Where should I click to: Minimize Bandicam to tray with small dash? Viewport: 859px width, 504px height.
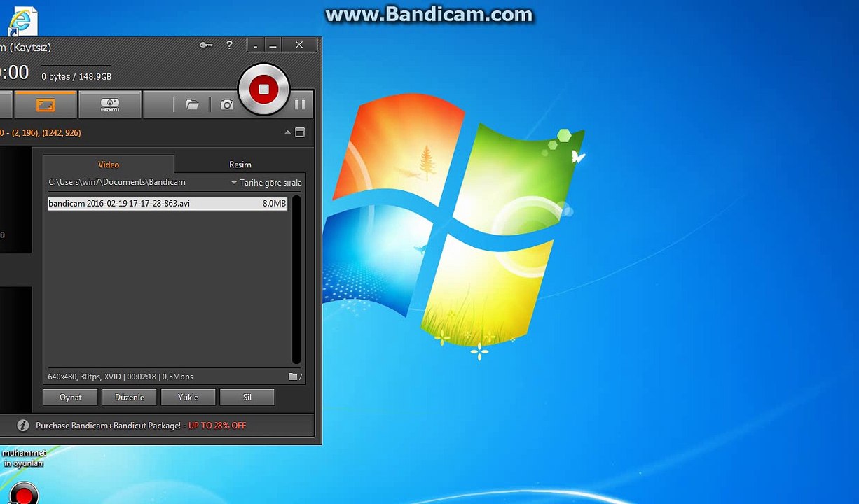point(256,45)
